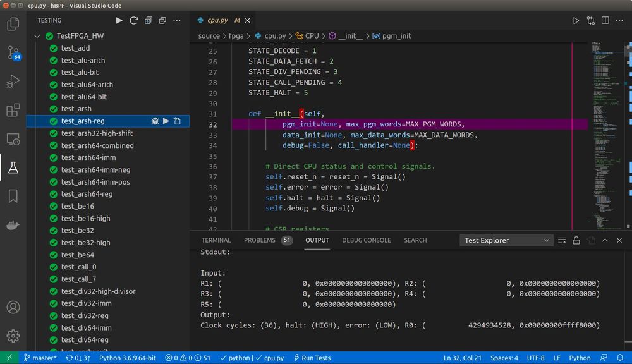
Task: Open changes compare icon in editor toolbar
Action: [590, 21]
